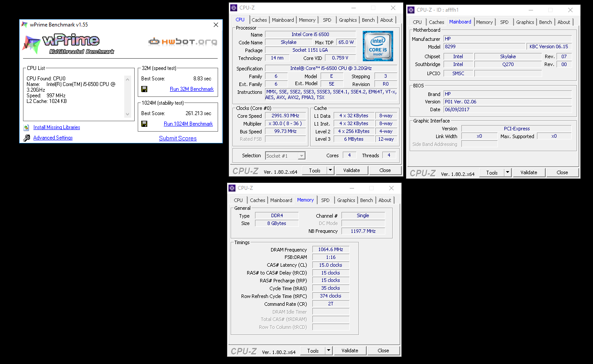The height and width of the screenshot is (364, 593).
Task: Click the Intel Core i5 inside badge
Action: coord(378,46)
